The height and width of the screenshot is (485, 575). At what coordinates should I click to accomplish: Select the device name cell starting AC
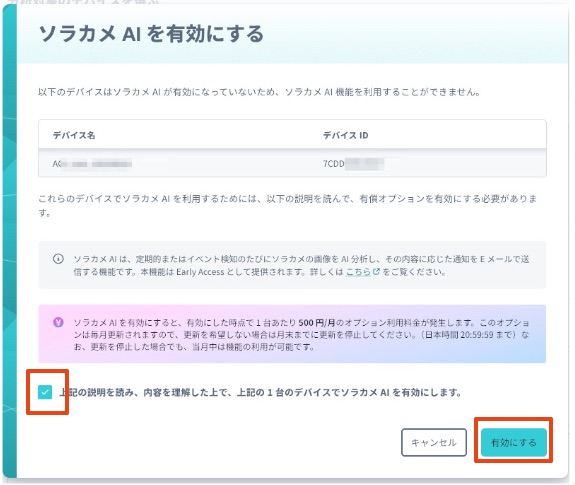pos(92,163)
